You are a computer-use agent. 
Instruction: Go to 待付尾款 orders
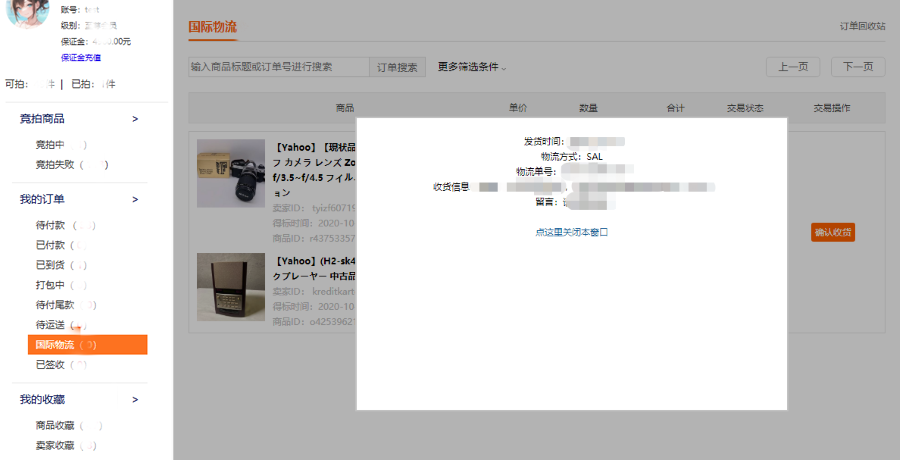click(x=55, y=305)
